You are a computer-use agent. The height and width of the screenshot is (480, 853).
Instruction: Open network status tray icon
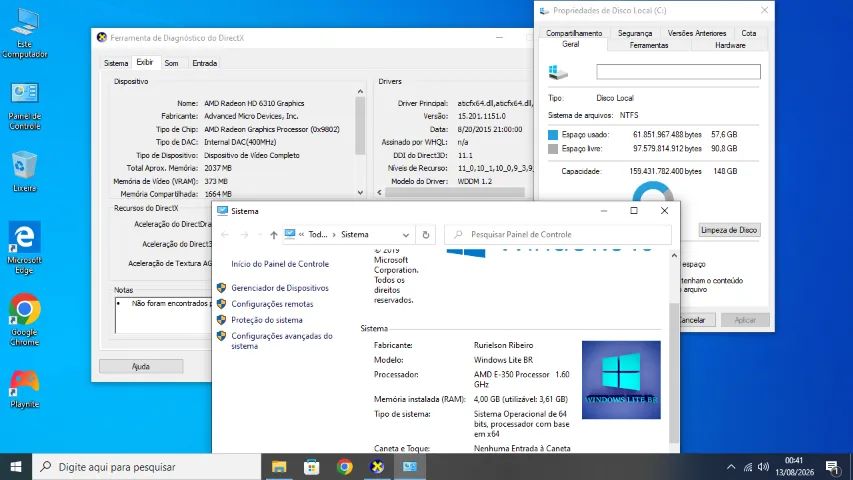click(748, 467)
